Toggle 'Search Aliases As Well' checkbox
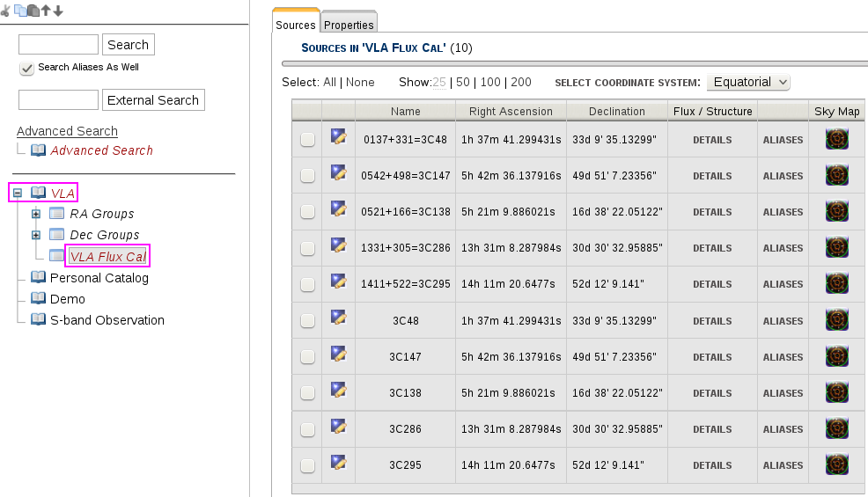This screenshot has height=497, width=868. [27, 68]
